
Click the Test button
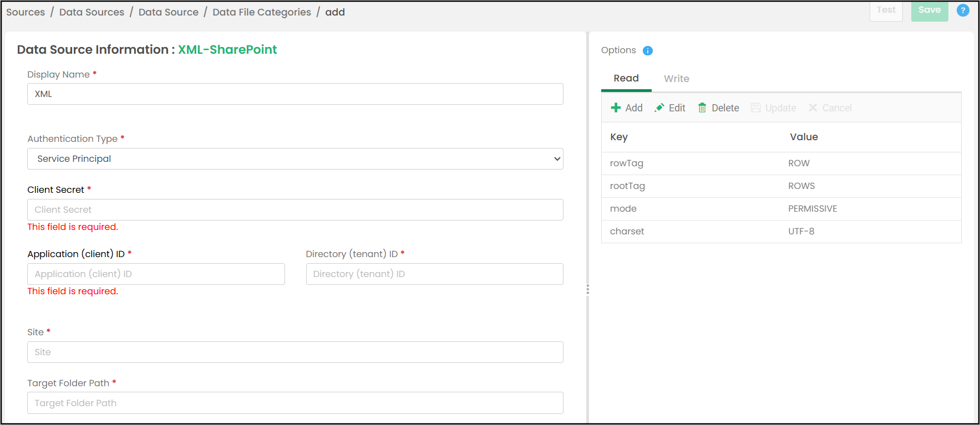coord(886,10)
